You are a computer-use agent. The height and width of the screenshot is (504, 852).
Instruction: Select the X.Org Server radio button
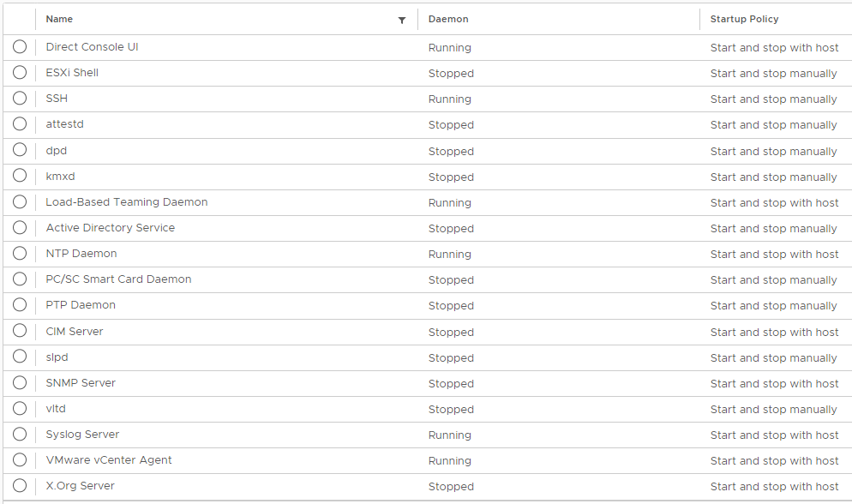coord(20,485)
